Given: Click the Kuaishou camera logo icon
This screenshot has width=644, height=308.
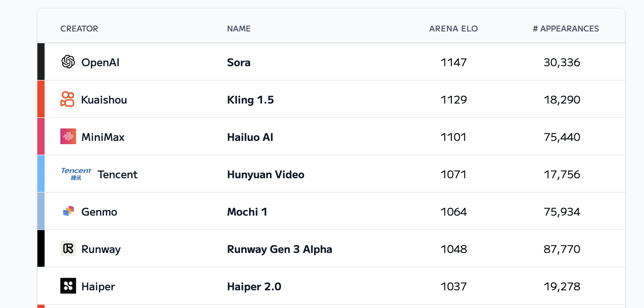Looking at the screenshot, I should (x=68, y=99).
